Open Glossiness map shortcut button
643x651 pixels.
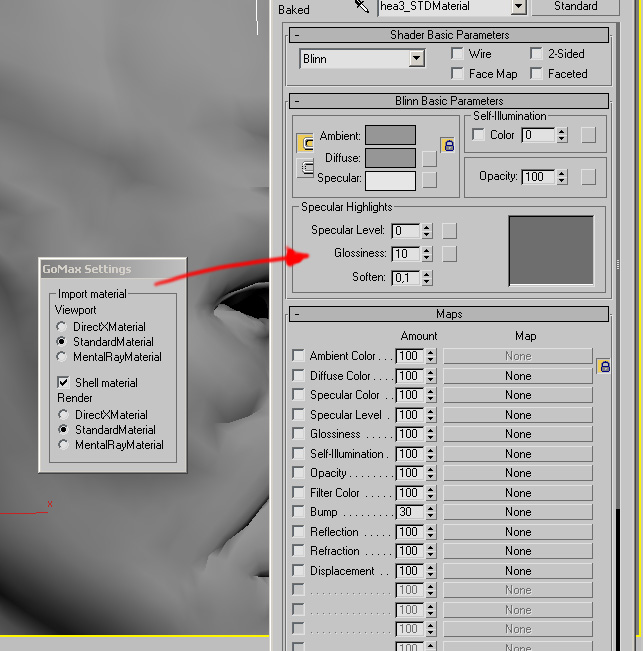point(449,254)
